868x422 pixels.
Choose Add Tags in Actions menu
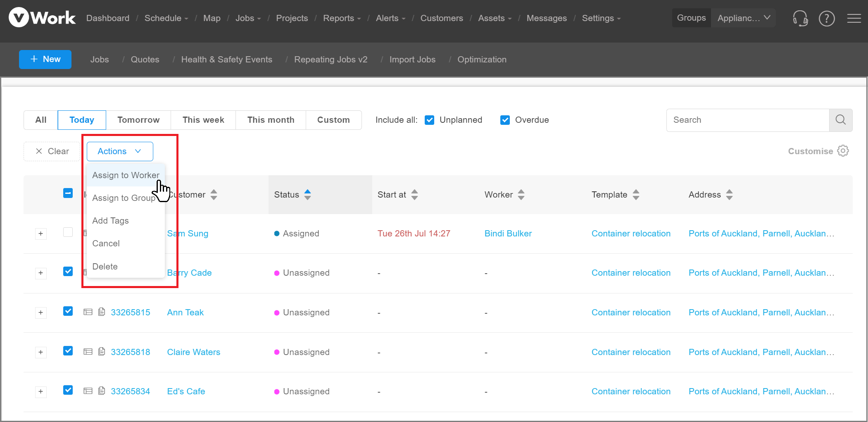point(110,221)
